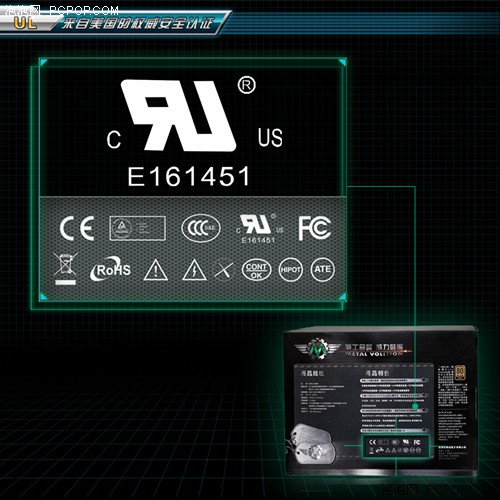
Task: Click the crossed-out wheelie bin WEEE icon
Action: point(65,268)
